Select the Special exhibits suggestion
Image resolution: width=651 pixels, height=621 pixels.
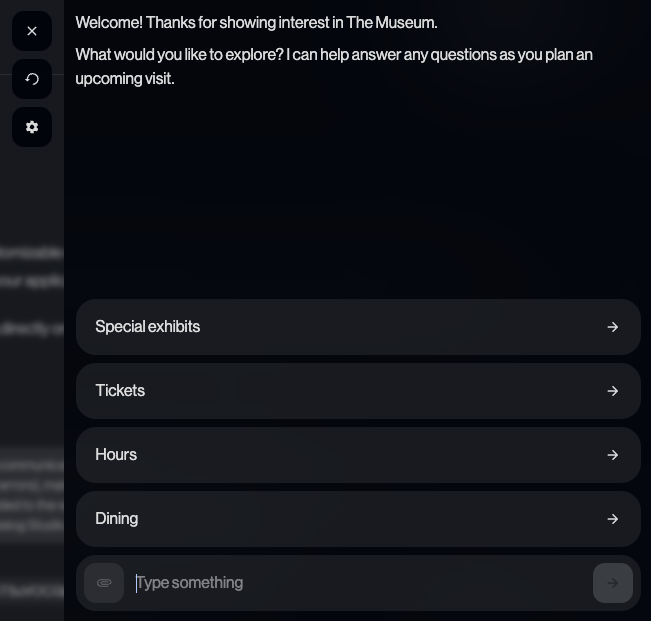tap(148, 327)
